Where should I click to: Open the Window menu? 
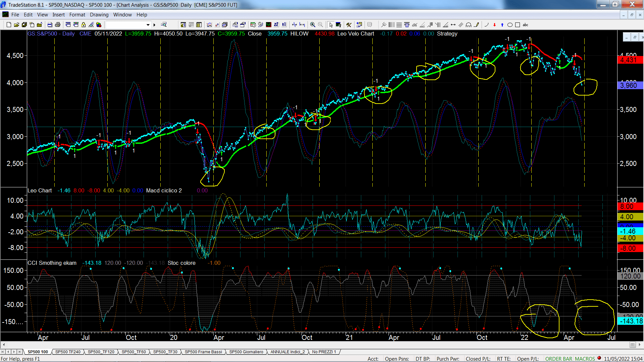point(122,15)
